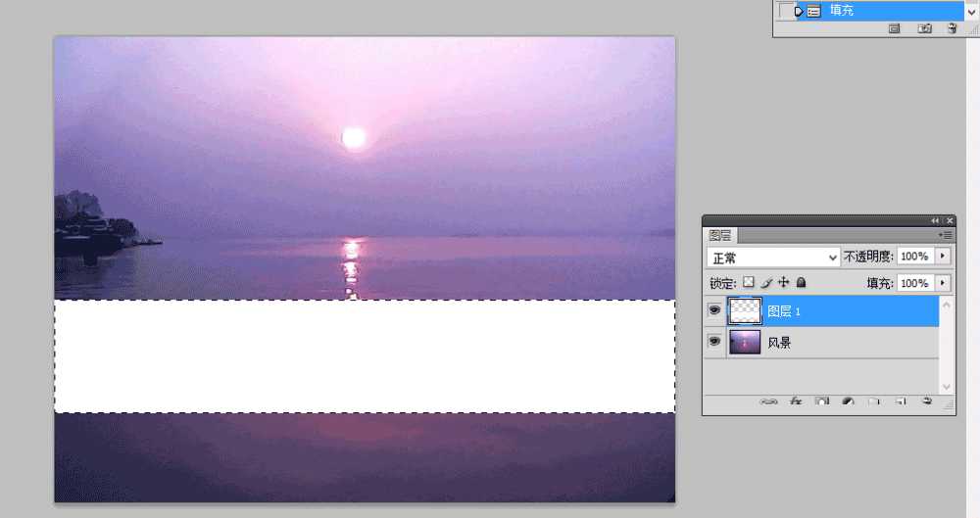980x518 pixels.
Task: Click the create new layer icon
Action: coord(901,401)
